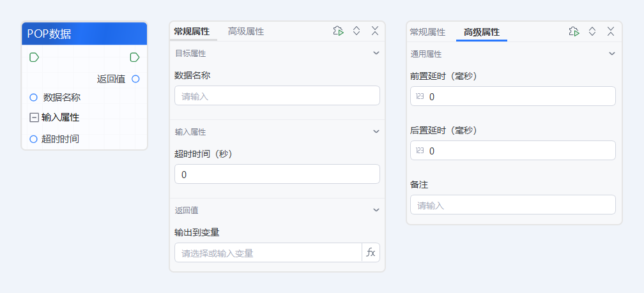Click the 超时时间 input port circle on the node
Screen dimensions: 644x293
click(34, 139)
